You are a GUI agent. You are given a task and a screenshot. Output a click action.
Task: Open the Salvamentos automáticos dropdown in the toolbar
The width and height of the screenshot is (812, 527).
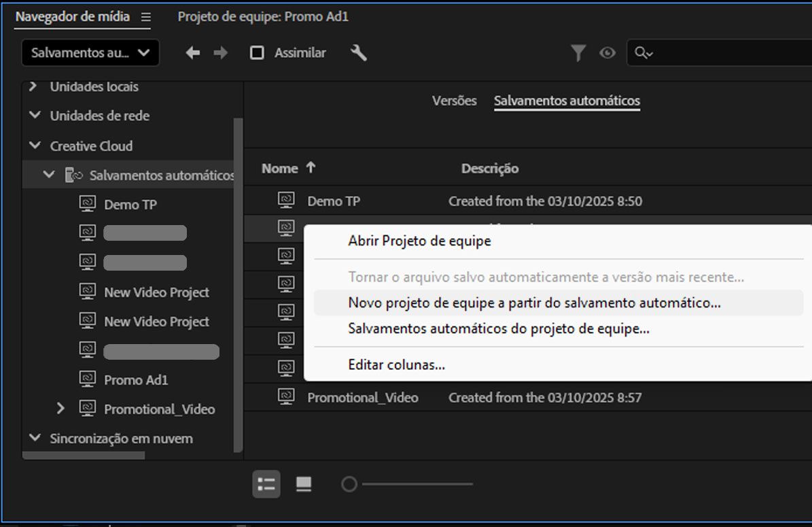pos(90,52)
